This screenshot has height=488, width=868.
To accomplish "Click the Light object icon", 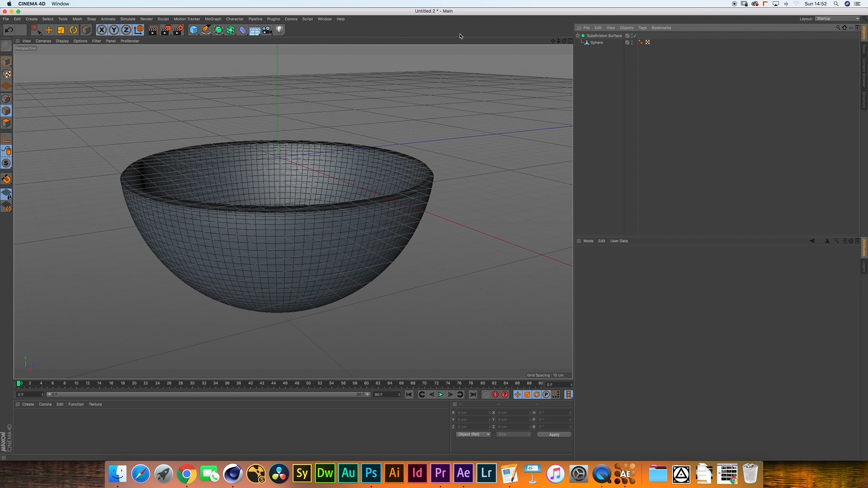I will click(279, 30).
